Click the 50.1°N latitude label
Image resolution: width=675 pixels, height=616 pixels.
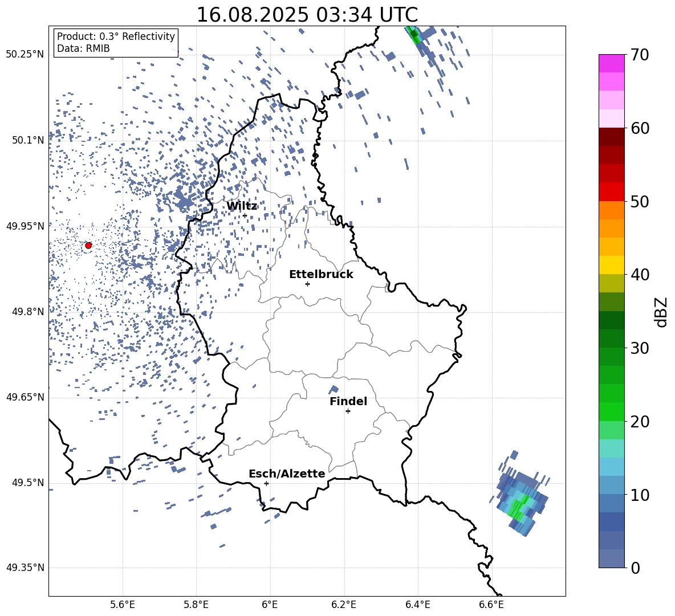[28, 140]
